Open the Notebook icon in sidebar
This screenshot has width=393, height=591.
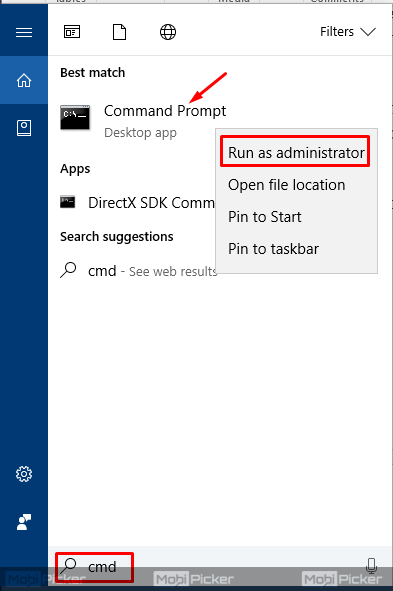tap(24, 128)
